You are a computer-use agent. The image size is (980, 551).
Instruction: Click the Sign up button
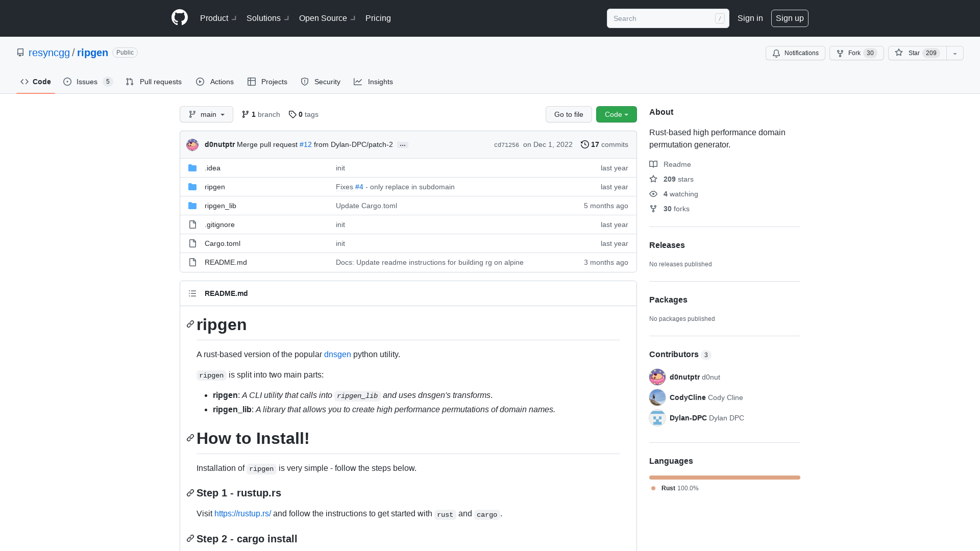pos(790,18)
